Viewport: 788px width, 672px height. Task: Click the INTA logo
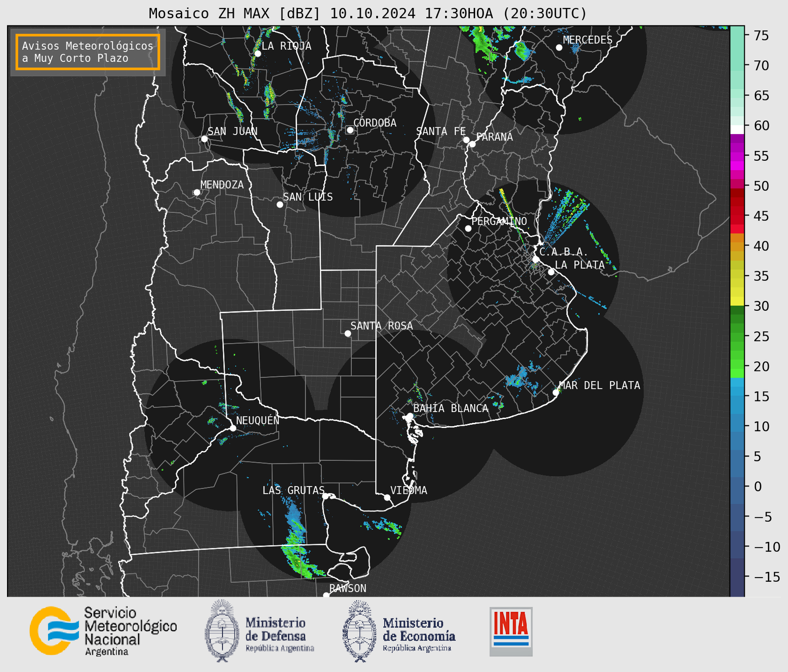coord(511,631)
